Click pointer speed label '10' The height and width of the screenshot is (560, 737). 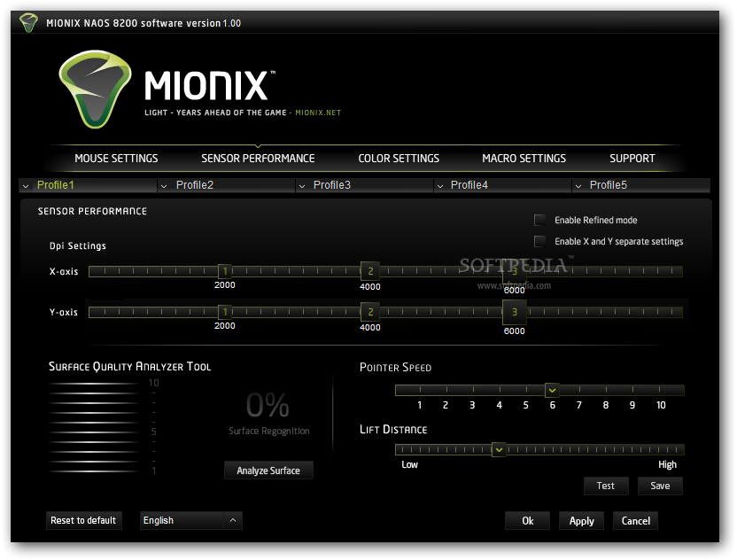click(x=661, y=405)
